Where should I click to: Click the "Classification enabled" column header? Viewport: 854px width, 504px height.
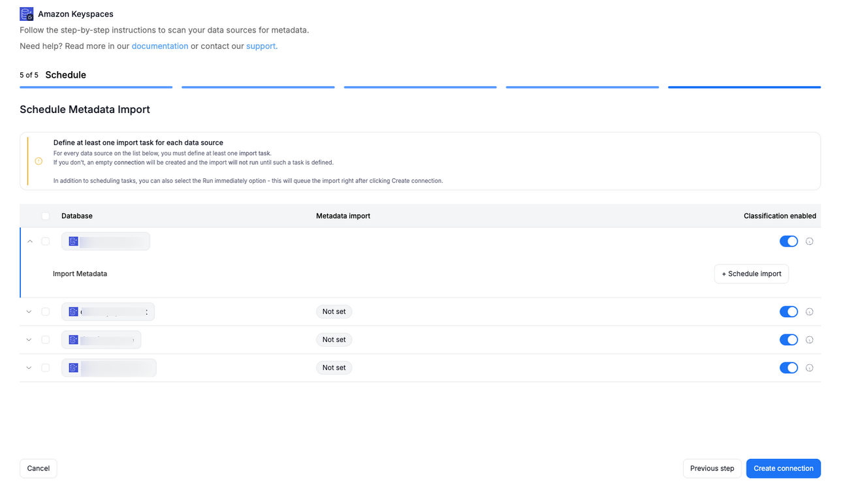(780, 216)
